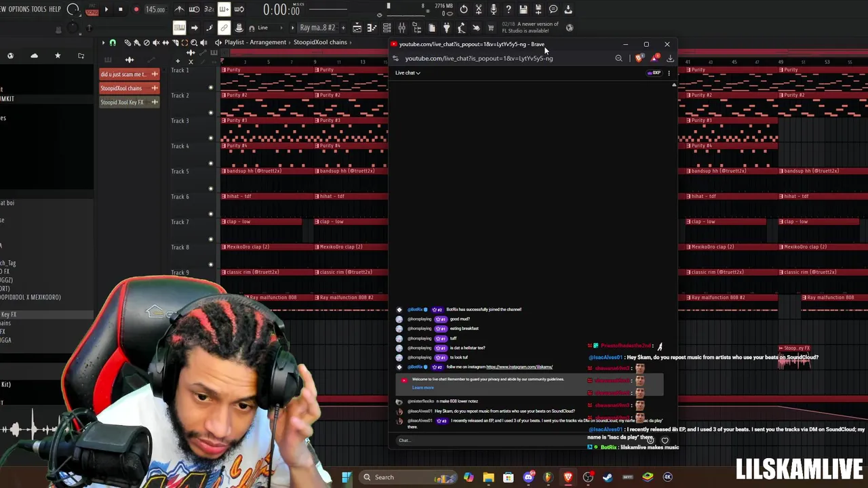The height and width of the screenshot is (488, 868).
Task: Toggle the overdub/blend recording button
Action: tap(224, 9)
